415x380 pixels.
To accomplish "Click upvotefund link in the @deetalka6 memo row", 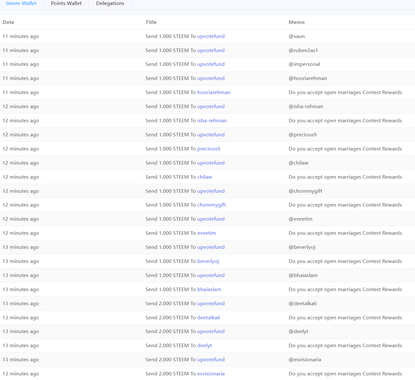I will click(x=211, y=303).
